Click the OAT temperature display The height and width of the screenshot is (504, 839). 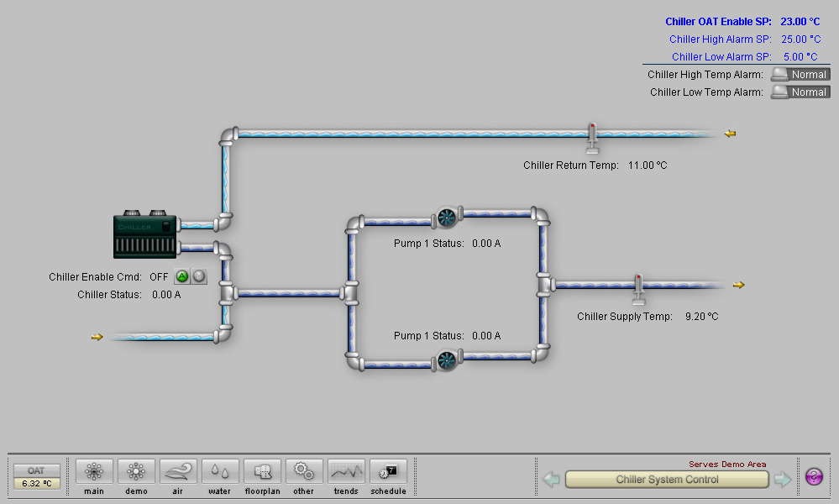click(36, 483)
